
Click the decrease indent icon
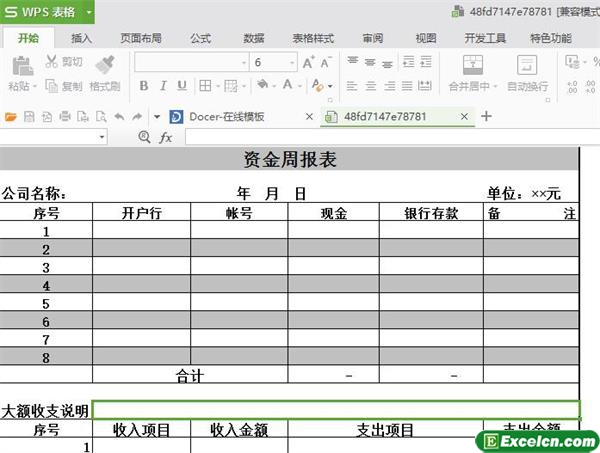pos(408,62)
